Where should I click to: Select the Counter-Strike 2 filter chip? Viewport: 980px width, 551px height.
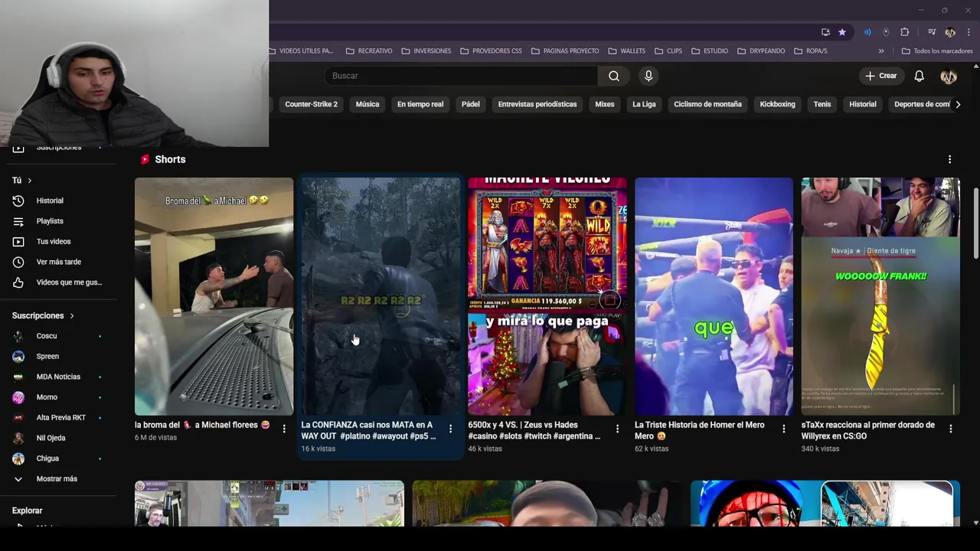[x=311, y=104]
